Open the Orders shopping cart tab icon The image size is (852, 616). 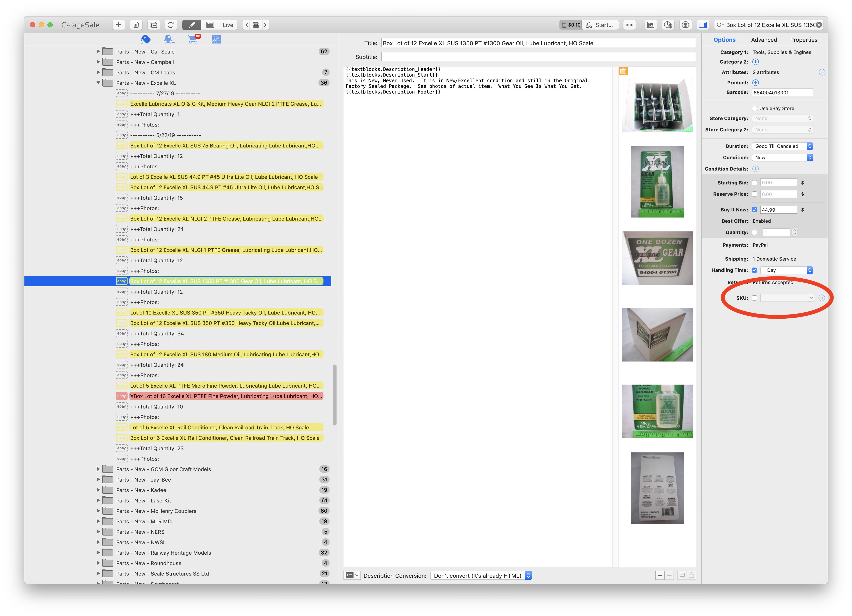pyautogui.click(x=194, y=39)
